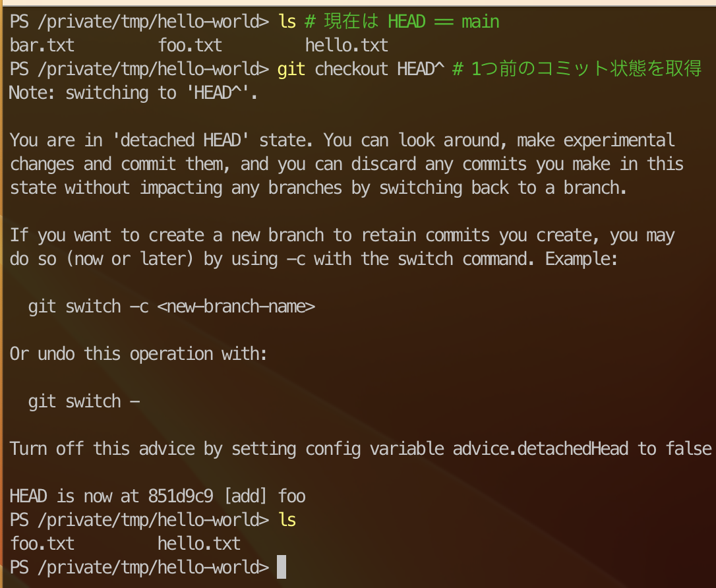Click the yellow git command word
The image size is (716, 588).
pyautogui.click(x=291, y=69)
